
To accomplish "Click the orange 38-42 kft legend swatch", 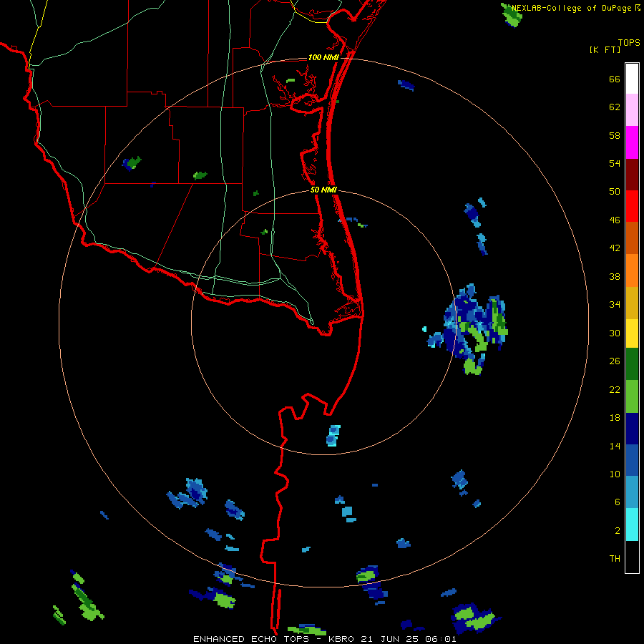I will coord(632,270).
